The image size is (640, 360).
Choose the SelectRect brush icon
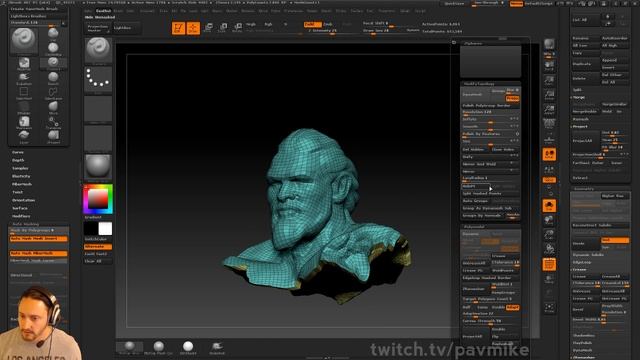[24, 93]
